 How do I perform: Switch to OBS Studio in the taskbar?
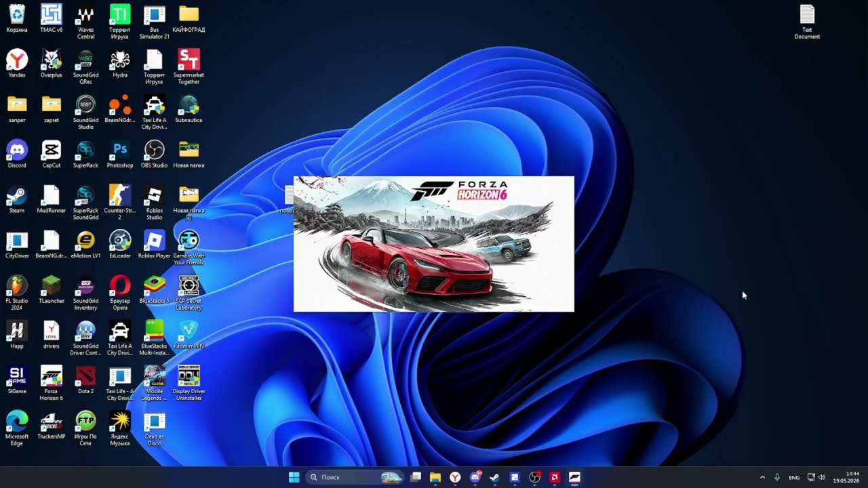pyautogui.click(x=534, y=477)
